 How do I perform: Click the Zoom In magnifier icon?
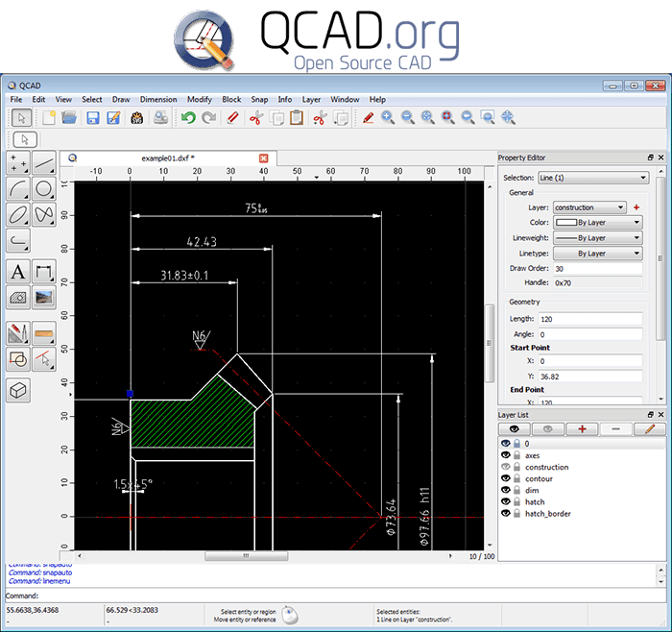point(388,117)
